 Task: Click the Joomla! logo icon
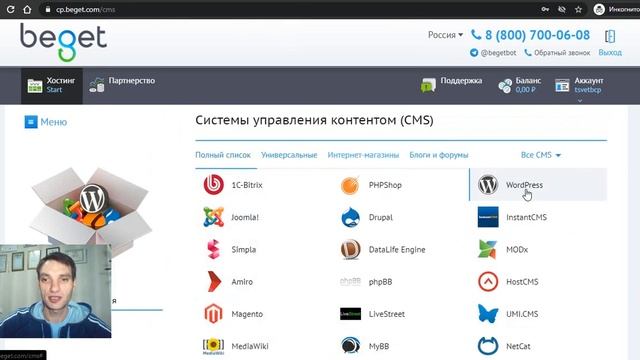213,217
